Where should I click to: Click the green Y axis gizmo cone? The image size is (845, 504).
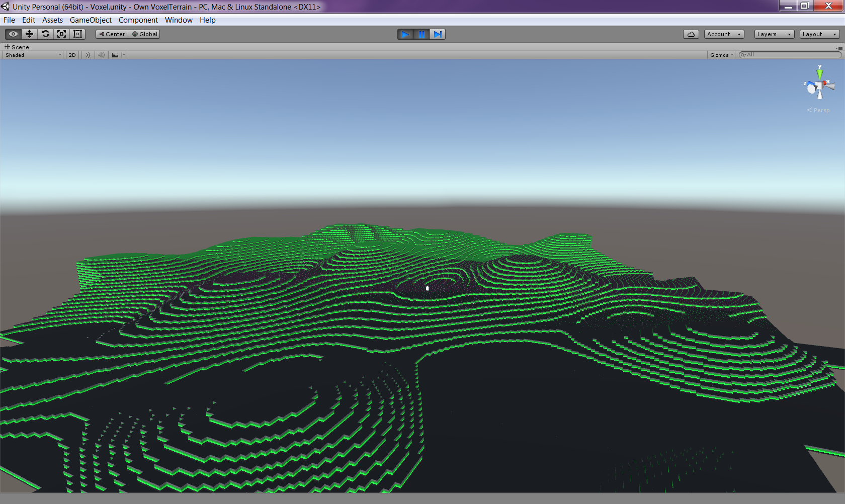820,74
